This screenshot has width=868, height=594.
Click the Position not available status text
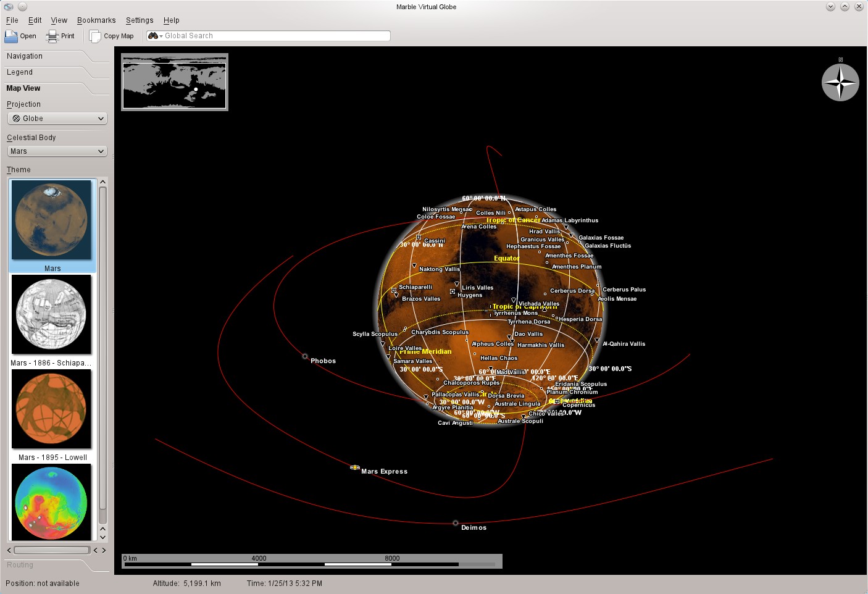click(x=43, y=584)
